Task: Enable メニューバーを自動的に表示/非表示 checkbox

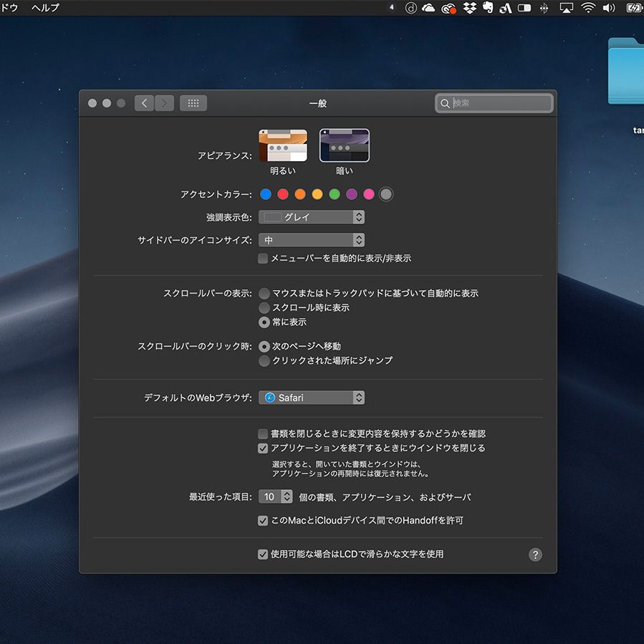Action: 263,259
